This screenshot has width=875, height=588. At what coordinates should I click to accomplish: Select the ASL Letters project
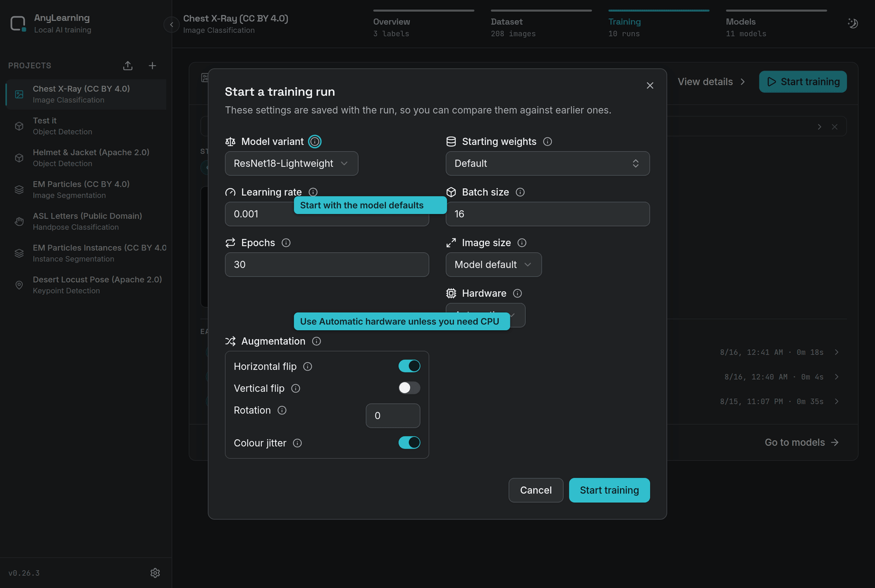point(86,221)
